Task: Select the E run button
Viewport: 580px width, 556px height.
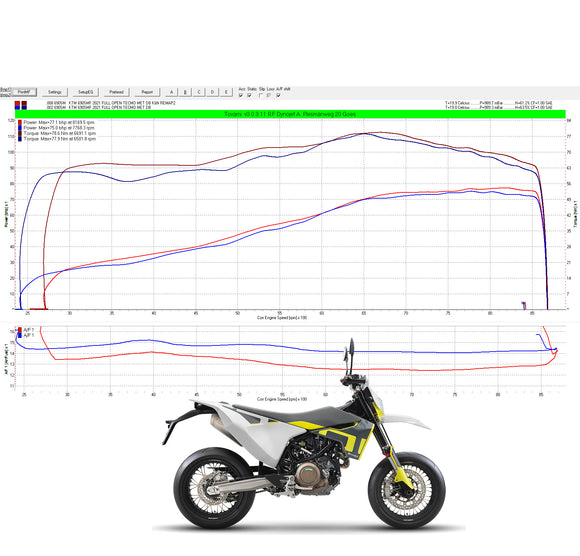Action: click(226, 92)
